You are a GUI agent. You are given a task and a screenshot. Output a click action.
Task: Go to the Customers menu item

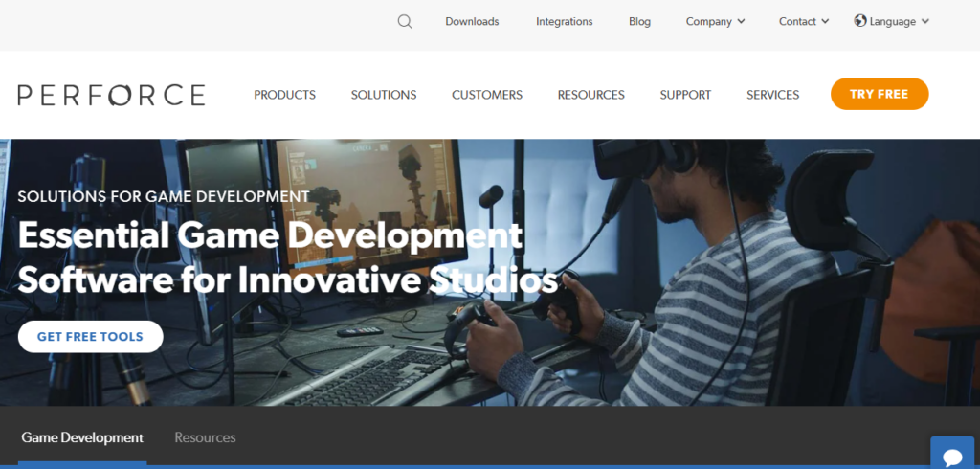(487, 95)
